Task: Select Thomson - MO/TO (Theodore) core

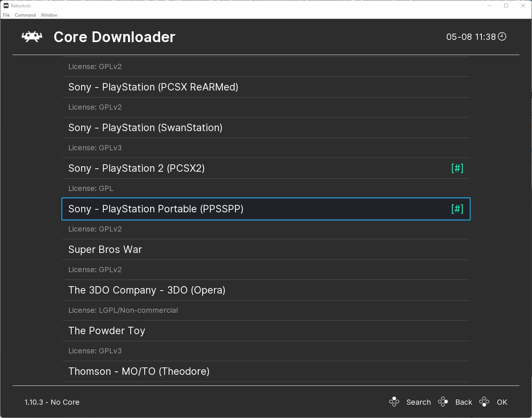Action: 139,371
